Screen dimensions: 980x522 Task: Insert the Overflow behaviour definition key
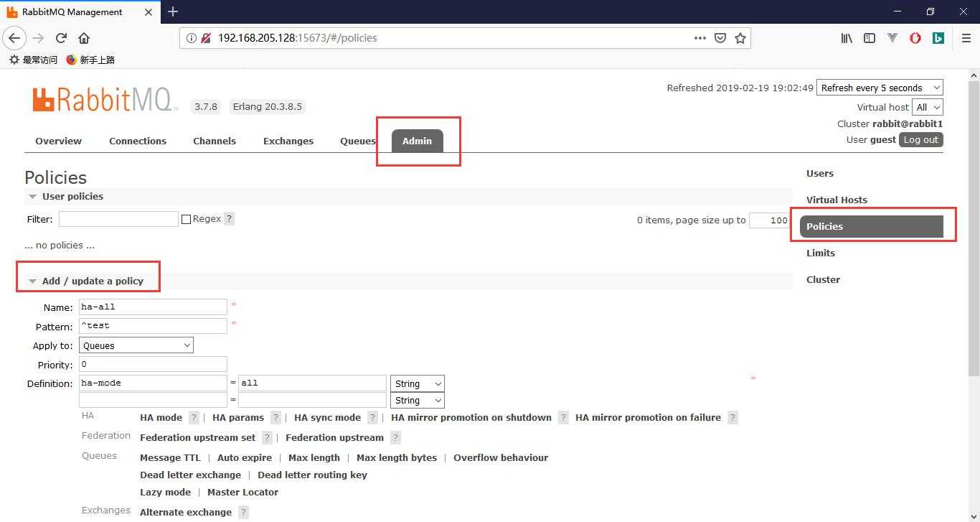coord(501,457)
